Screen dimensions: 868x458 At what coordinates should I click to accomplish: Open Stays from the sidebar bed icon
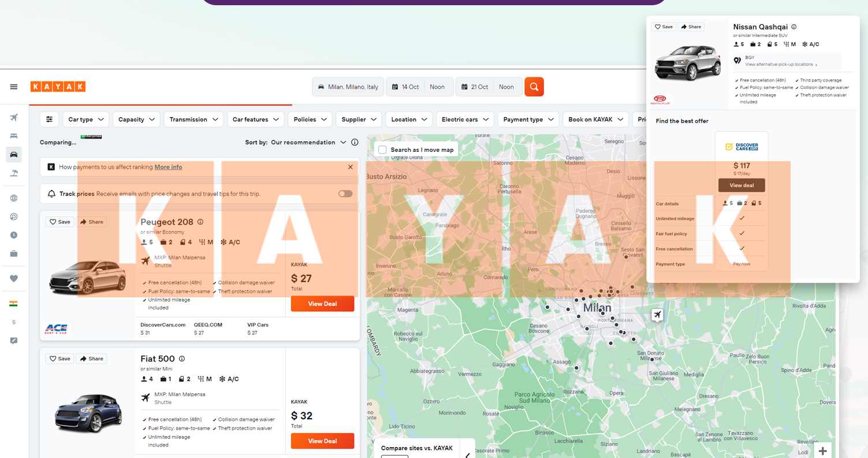[x=14, y=136]
